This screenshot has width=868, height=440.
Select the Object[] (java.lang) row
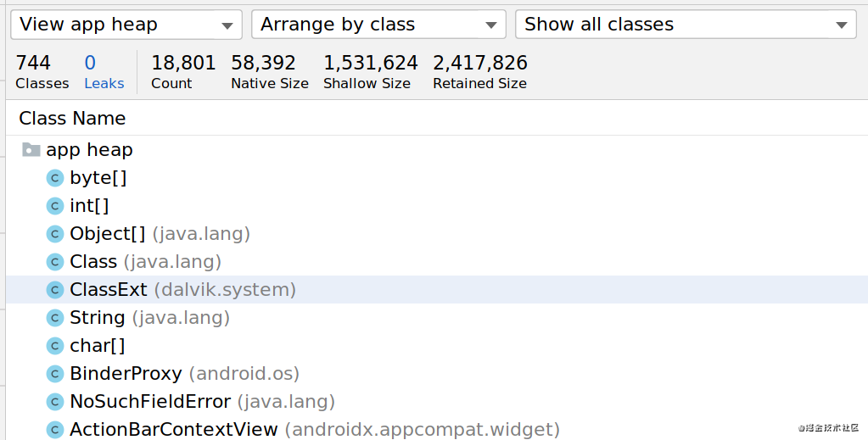(x=437, y=233)
